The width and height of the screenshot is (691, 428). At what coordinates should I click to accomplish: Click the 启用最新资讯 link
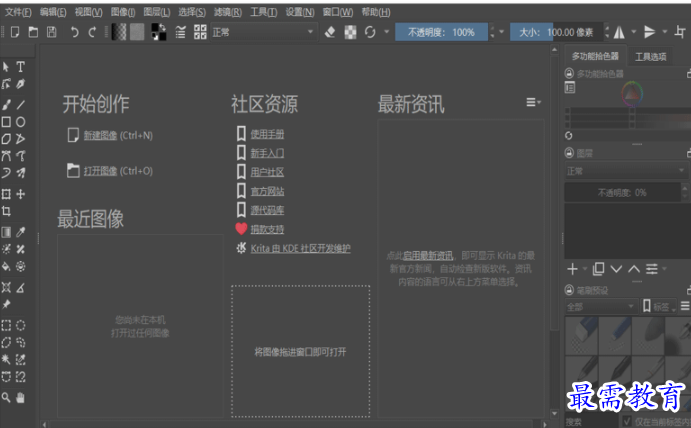(428, 256)
